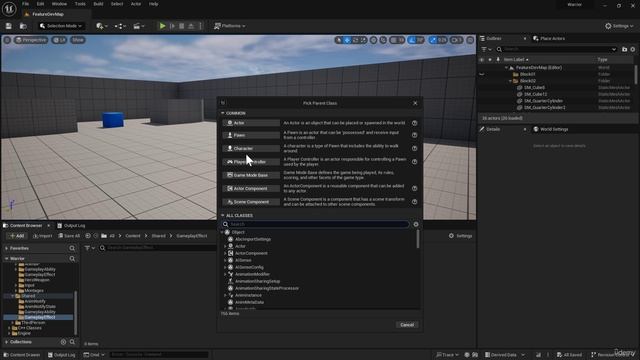Select the translate (move) gizmo tool in viewport

[347, 40]
